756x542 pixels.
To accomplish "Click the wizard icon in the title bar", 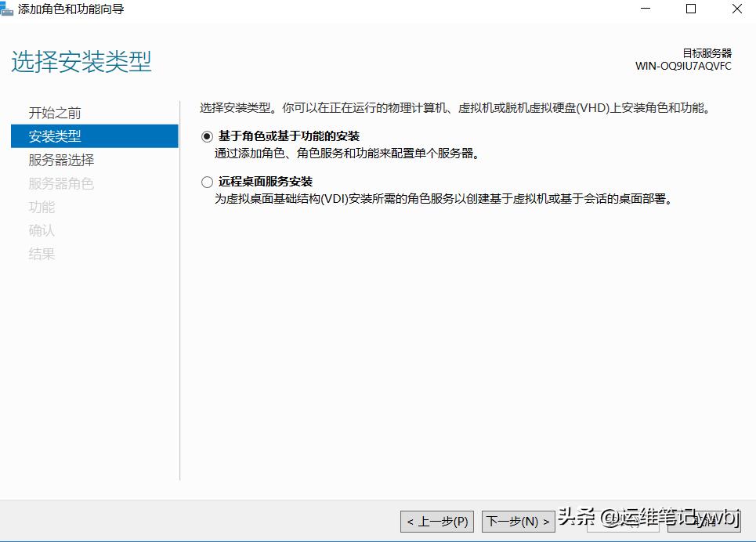I will pos(8,9).
